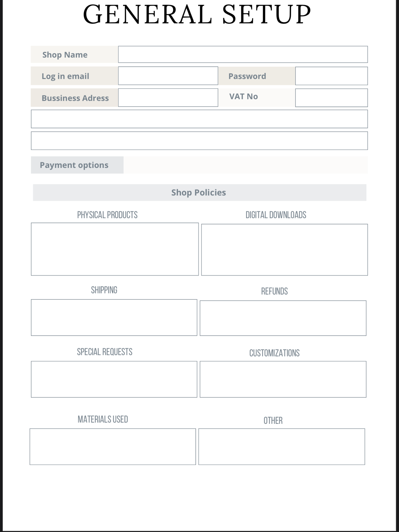Click the Payment options label
Image resolution: width=399 pixels, height=532 pixels.
(74, 165)
